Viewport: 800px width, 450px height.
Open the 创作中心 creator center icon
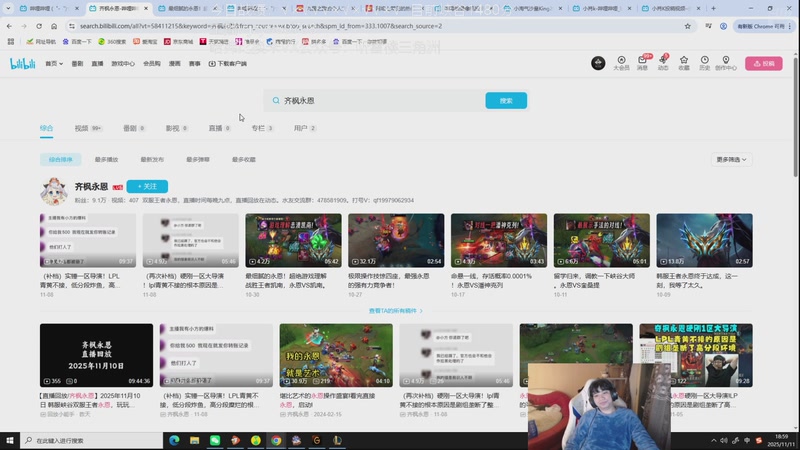pyautogui.click(x=726, y=63)
